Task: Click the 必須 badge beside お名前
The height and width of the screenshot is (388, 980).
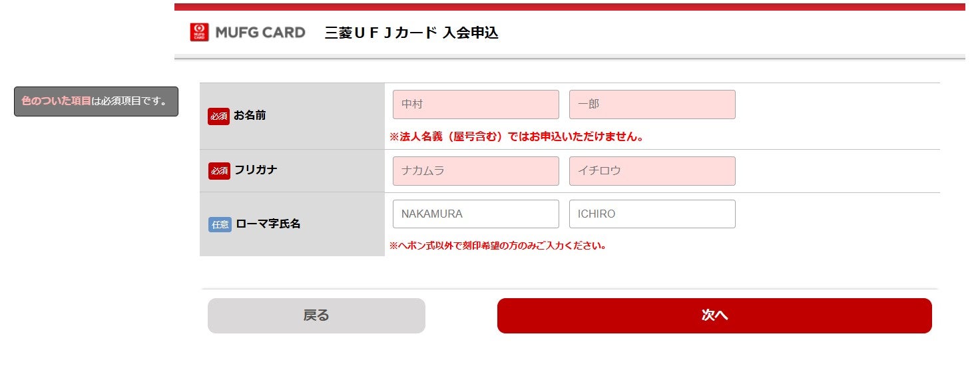Action: [x=219, y=116]
